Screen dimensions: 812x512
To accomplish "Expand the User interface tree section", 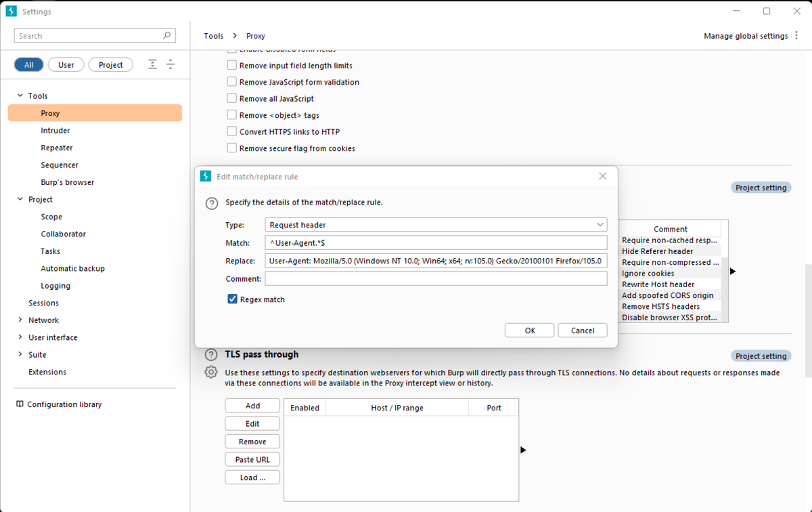I will (20, 337).
